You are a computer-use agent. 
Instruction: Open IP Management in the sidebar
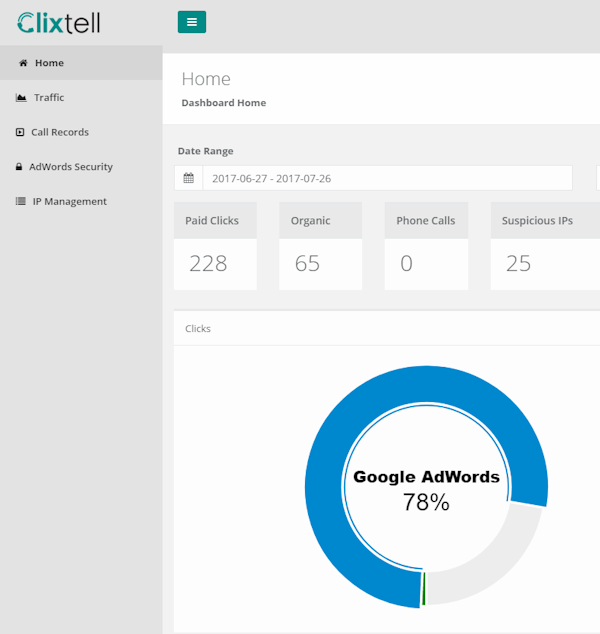pos(81,201)
